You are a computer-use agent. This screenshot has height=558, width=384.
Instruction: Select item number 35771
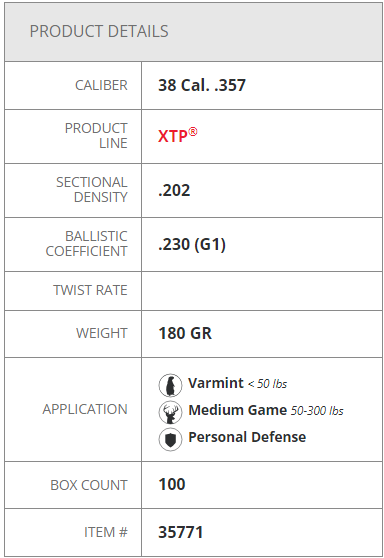point(180,533)
